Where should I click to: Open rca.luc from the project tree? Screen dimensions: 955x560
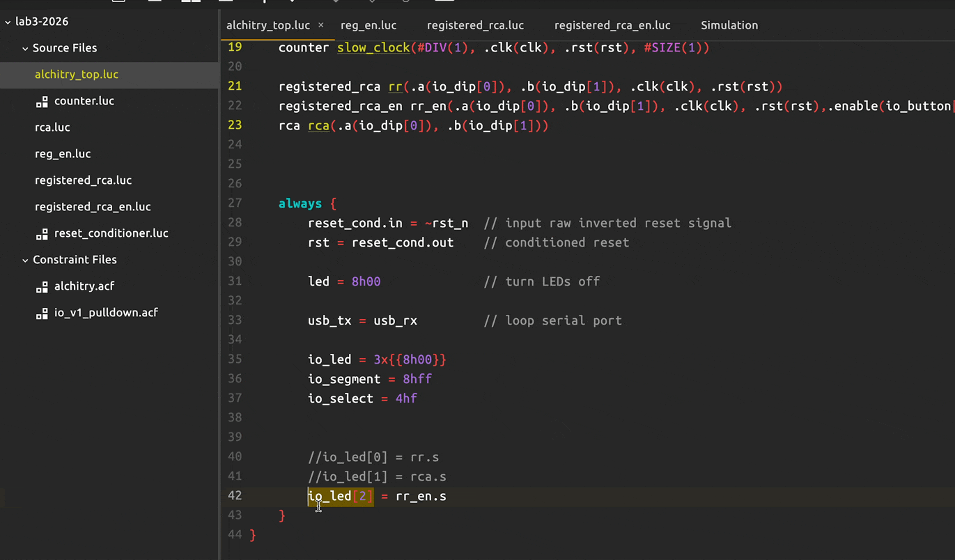(52, 127)
